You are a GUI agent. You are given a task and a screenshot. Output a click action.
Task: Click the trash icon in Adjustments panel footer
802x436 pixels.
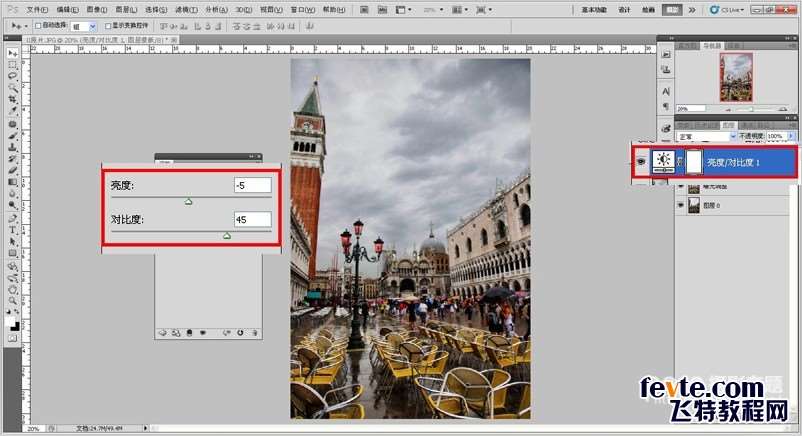coord(255,333)
